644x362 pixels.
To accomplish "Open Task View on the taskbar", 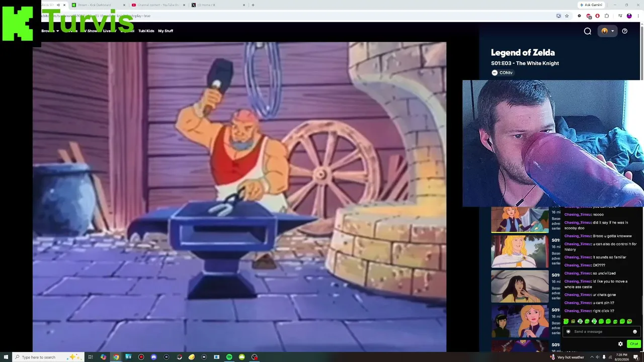I will 91,357.
